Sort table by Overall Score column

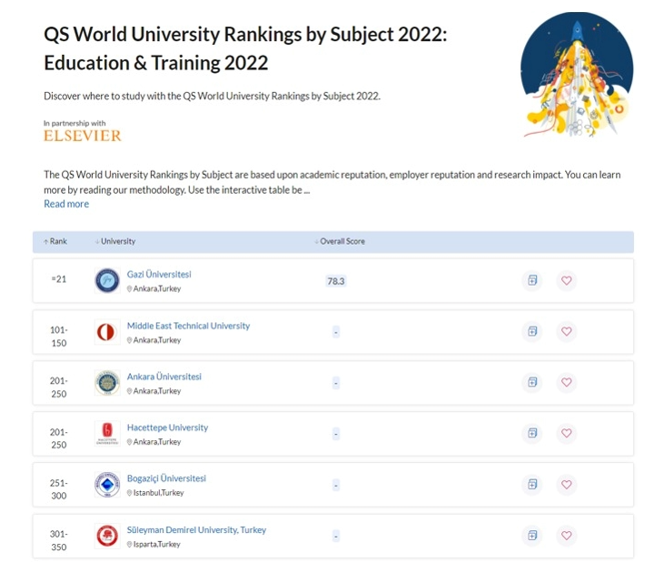[340, 241]
